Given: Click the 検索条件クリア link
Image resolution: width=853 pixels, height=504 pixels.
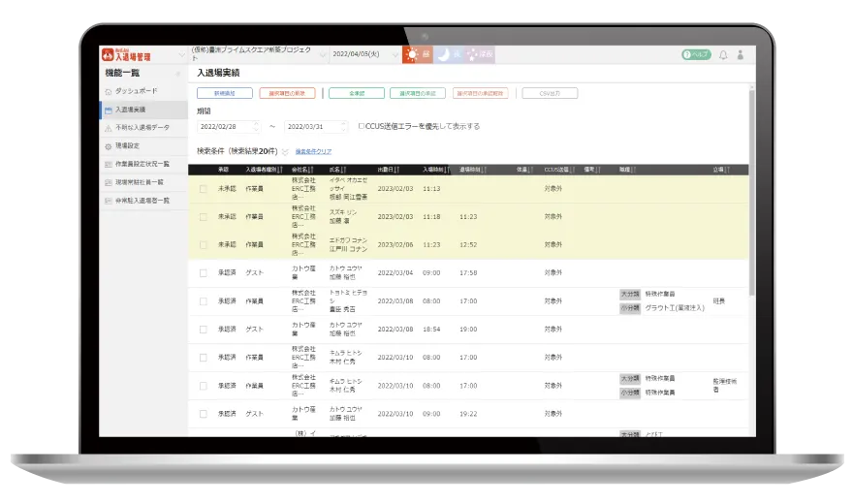Looking at the screenshot, I should point(313,152).
